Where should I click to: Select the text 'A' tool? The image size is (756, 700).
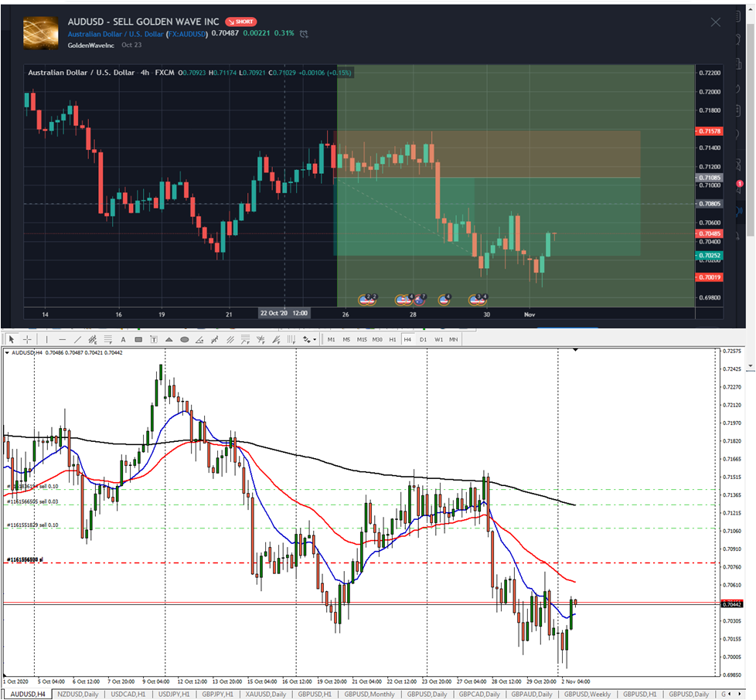tap(124, 339)
